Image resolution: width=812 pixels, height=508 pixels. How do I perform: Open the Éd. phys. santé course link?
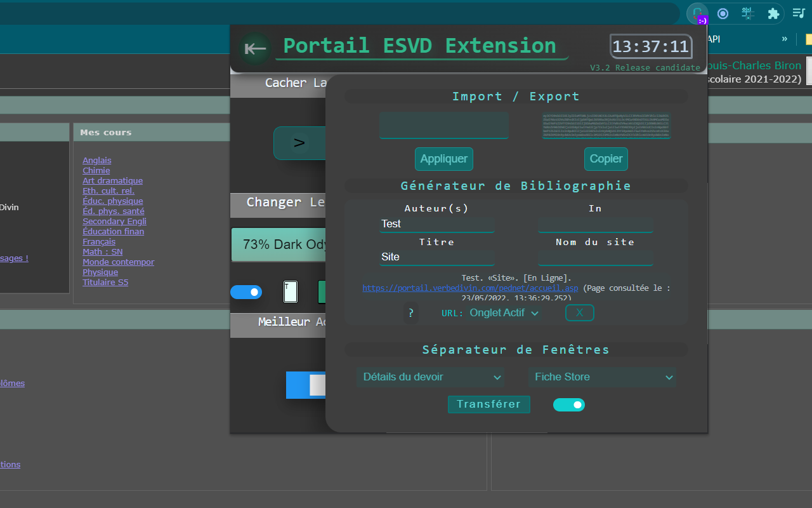[114, 211]
